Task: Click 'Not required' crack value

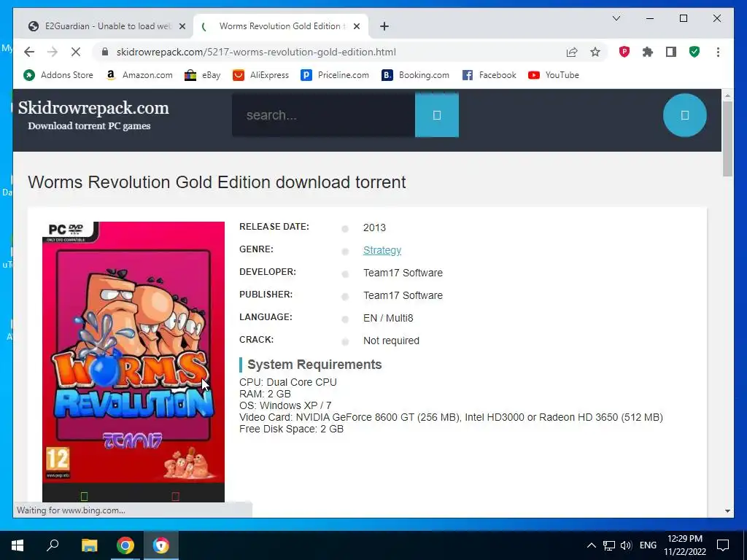Action: pyautogui.click(x=391, y=341)
